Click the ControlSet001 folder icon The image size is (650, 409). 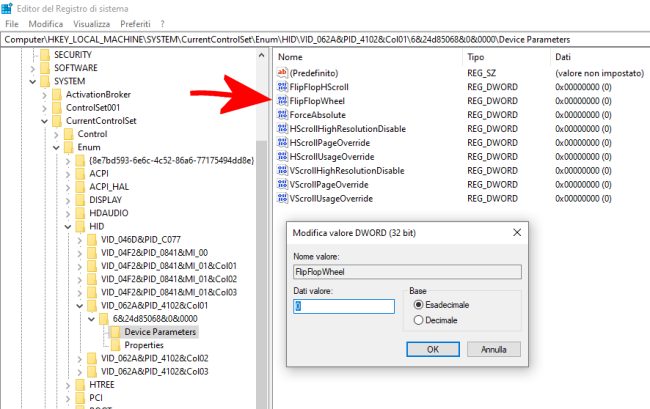(57, 108)
